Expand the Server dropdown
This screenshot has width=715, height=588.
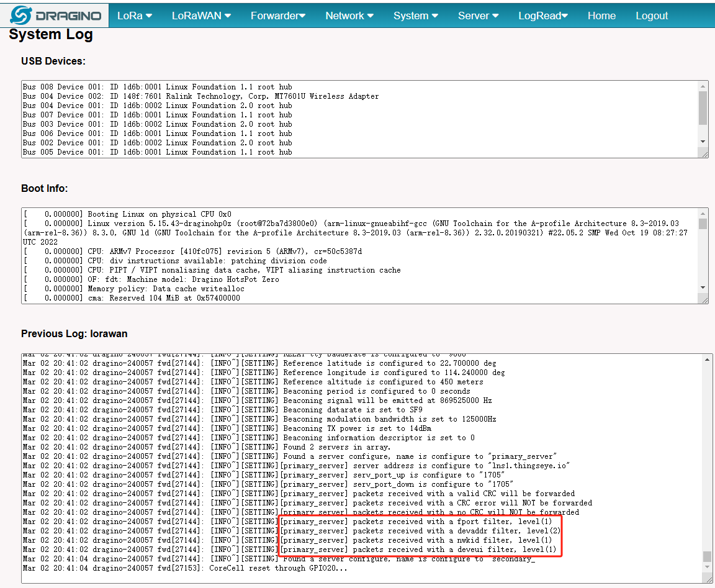pos(478,16)
